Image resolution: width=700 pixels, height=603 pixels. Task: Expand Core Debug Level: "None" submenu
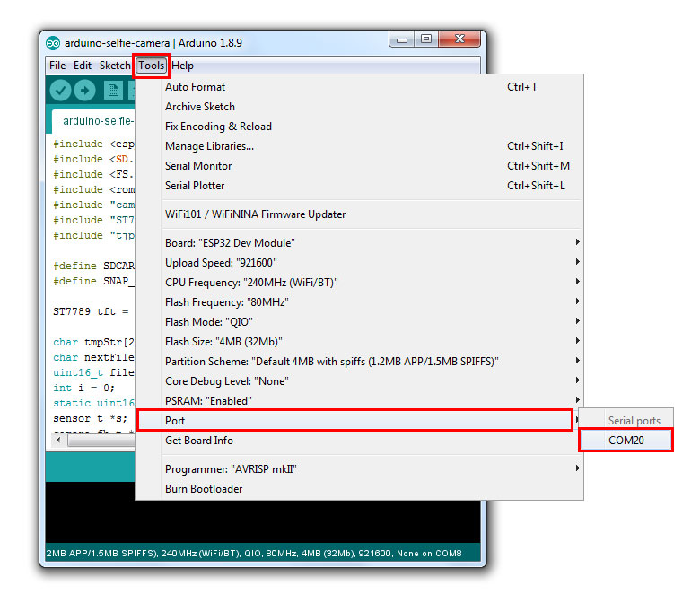[x=359, y=381]
